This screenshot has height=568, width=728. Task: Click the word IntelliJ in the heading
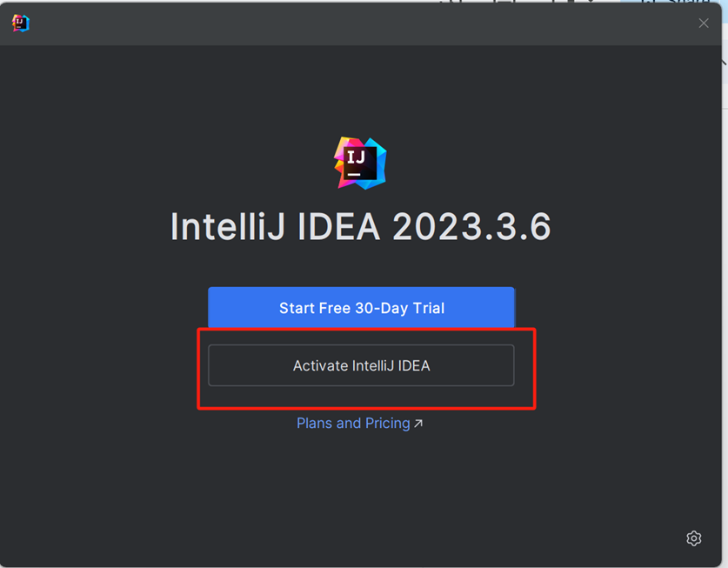229,227
